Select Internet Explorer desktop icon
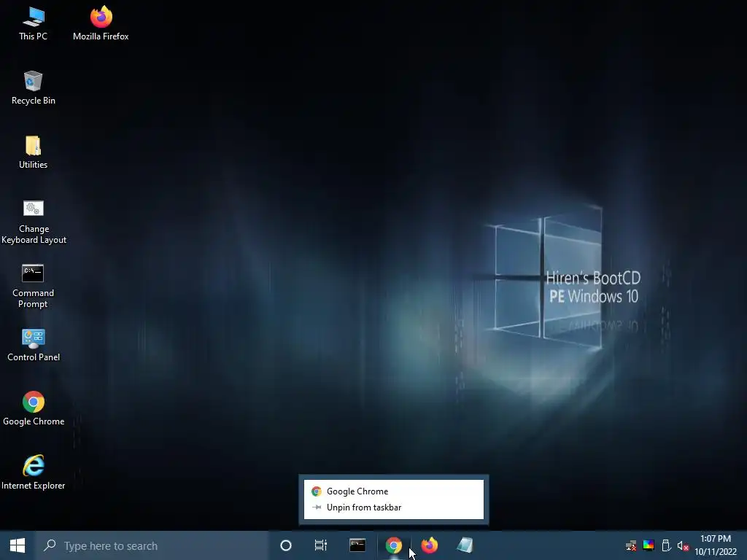 point(34,472)
